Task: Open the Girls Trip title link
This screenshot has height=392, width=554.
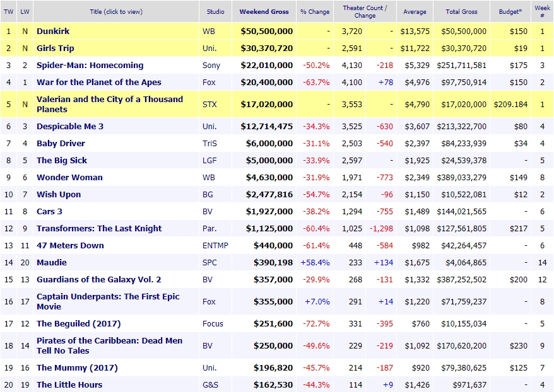Action: (x=55, y=48)
